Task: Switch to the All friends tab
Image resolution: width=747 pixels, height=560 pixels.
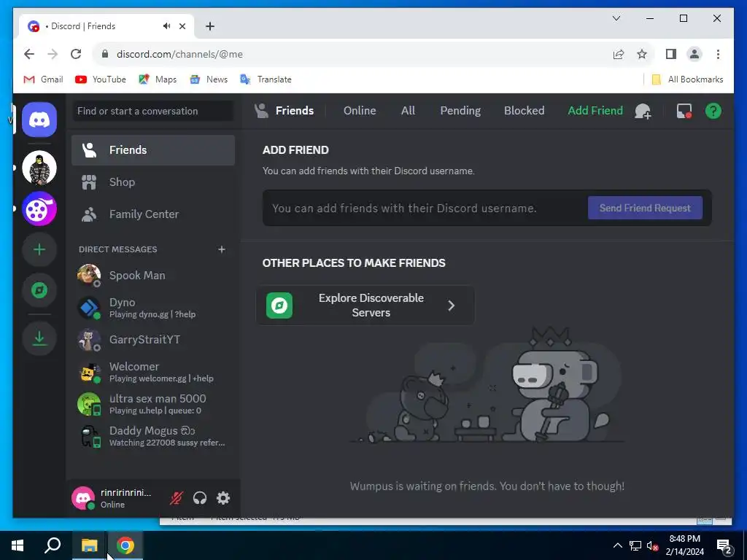Action: pyautogui.click(x=408, y=111)
